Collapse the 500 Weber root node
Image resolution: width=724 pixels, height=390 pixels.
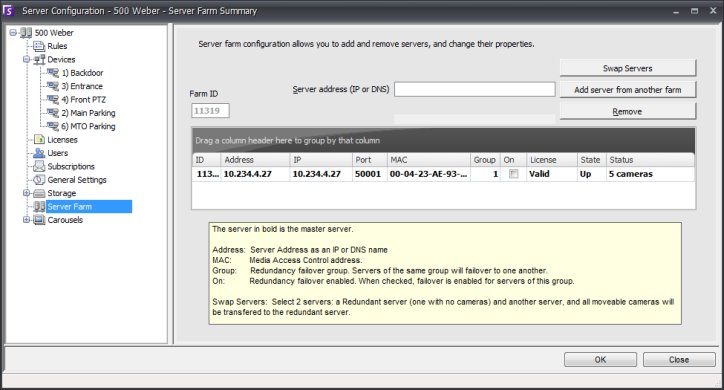click(13, 33)
